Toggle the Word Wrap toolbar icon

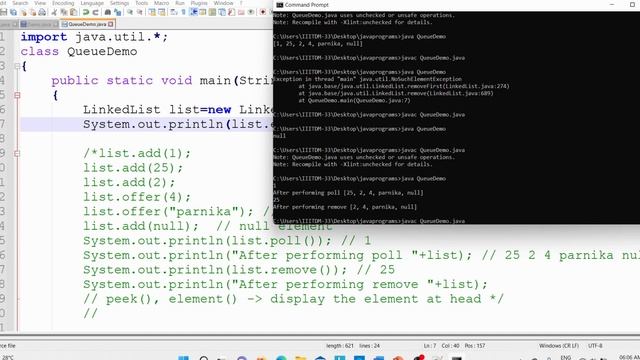[x=173, y=12]
